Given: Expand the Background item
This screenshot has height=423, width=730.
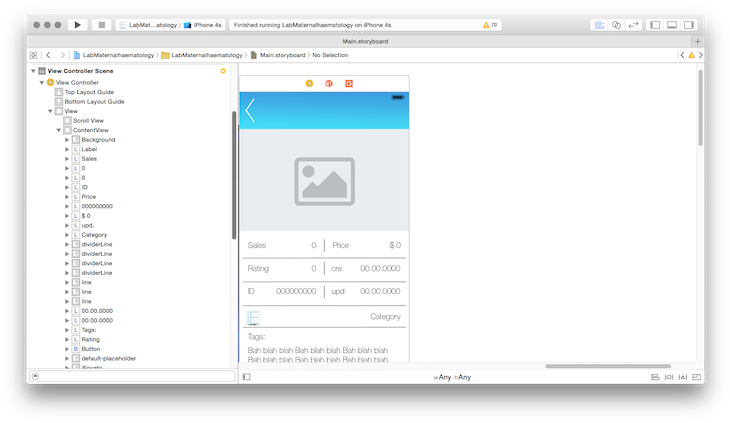Looking at the screenshot, I should [x=67, y=140].
